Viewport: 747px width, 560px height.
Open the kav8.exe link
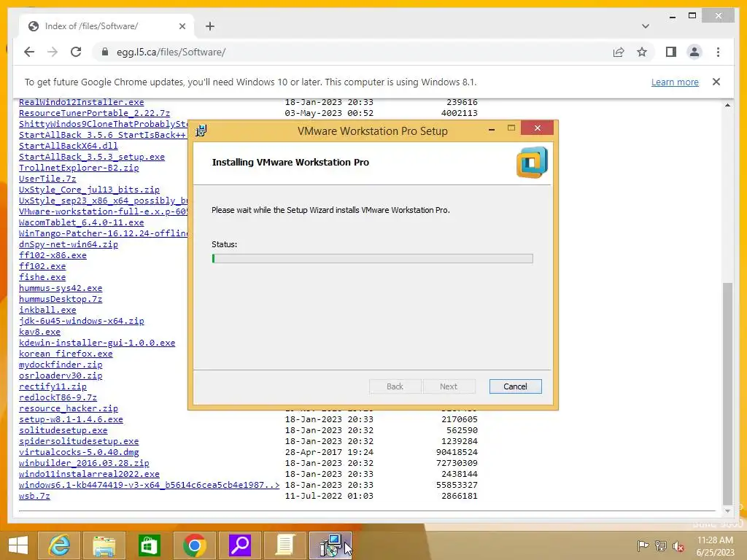[x=39, y=332]
